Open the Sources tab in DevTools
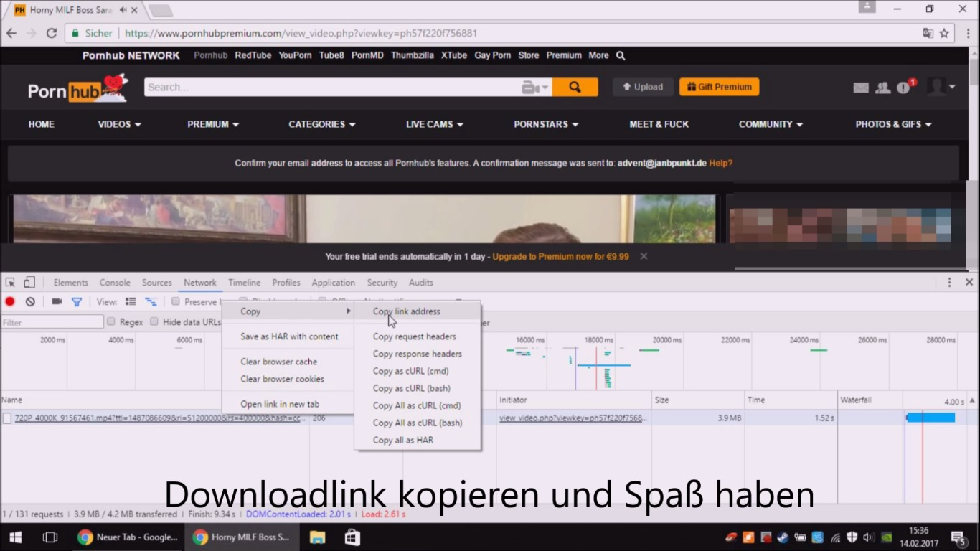The height and width of the screenshot is (551, 980). pyautogui.click(x=156, y=283)
